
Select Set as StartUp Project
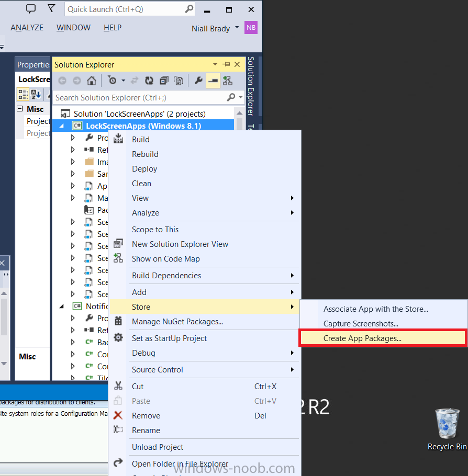[205, 338]
